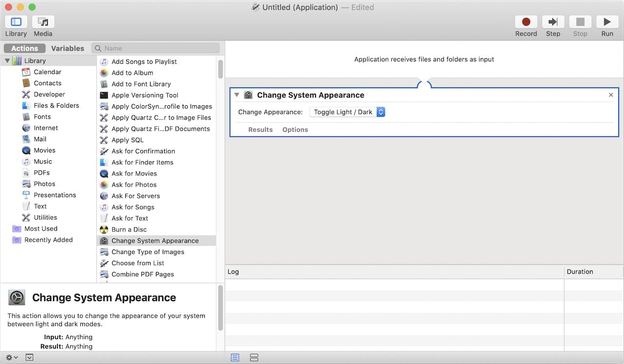
Task: Show the Options for the action
Action: [x=295, y=130]
